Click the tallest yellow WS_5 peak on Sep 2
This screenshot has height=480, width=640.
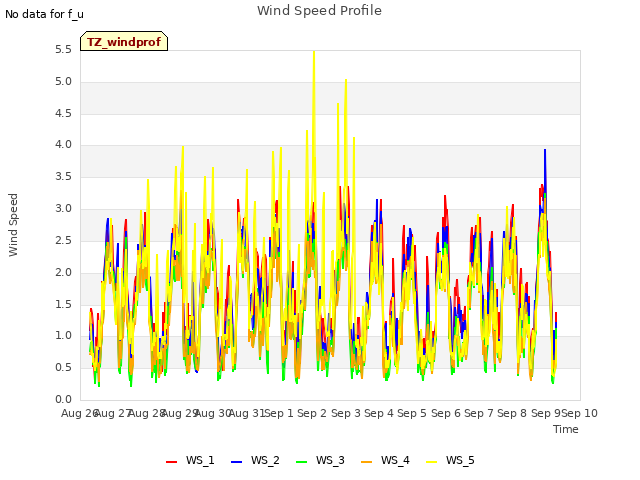point(314,52)
